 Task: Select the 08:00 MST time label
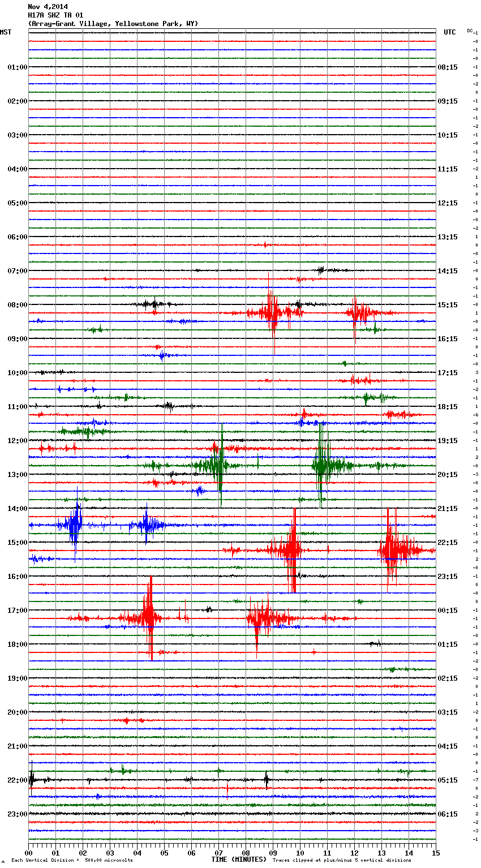click(17, 305)
